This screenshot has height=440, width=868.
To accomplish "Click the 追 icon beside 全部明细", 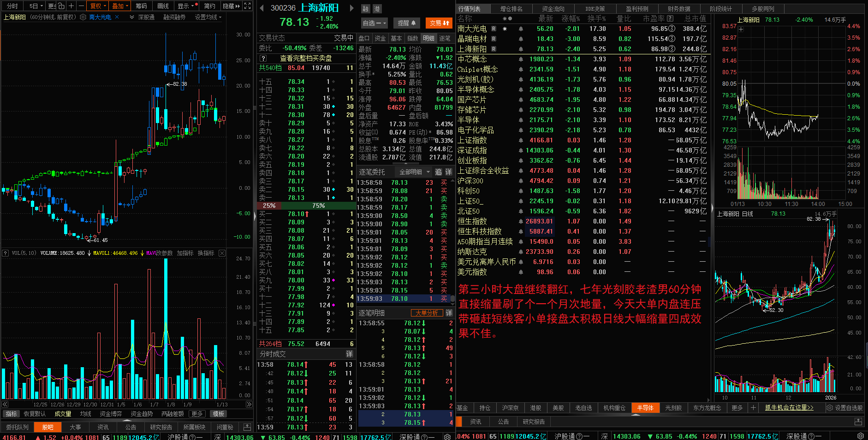I will pyautogui.click(x=438, y=172).
